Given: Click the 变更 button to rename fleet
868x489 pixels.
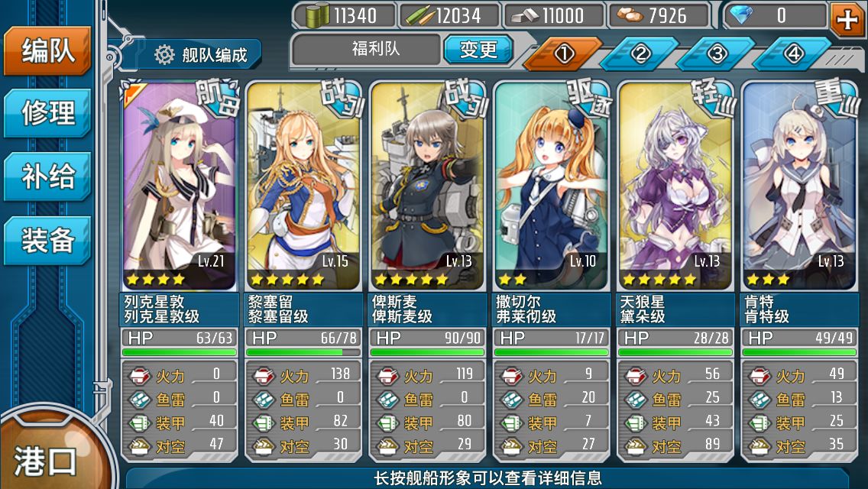Looking at the screenshot, I should tap(479, 50).
